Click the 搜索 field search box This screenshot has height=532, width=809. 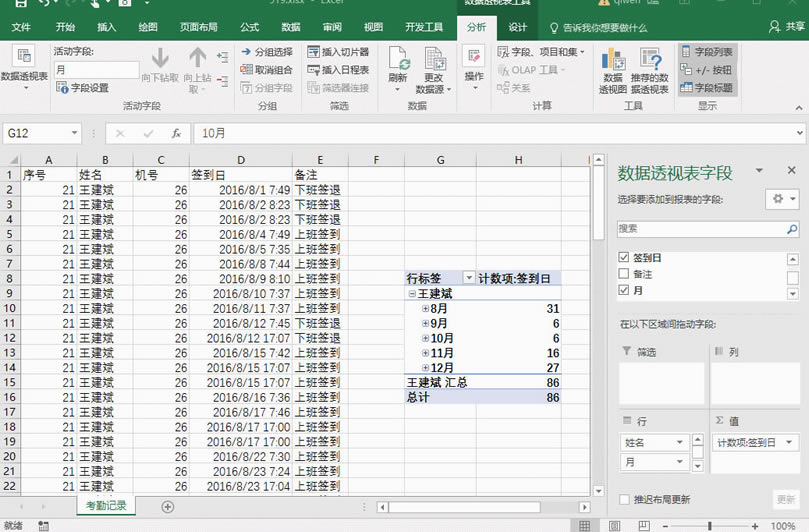700,229
